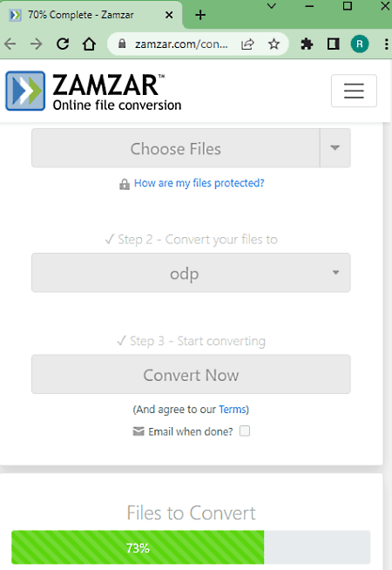Screen dimensions: 392x570
Task: Click the Zamzar logo icon
Action: 25,91
